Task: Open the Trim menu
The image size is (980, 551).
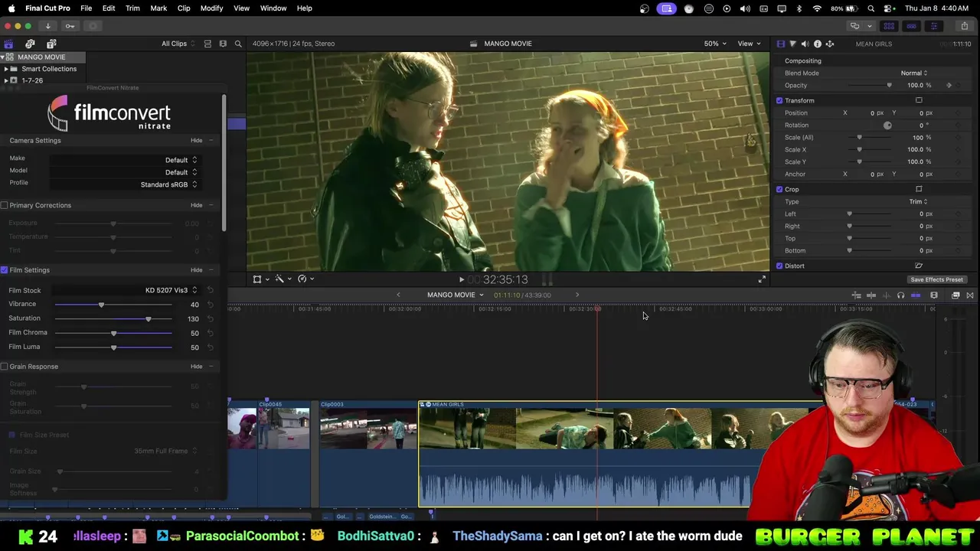Action: point(132,8)
